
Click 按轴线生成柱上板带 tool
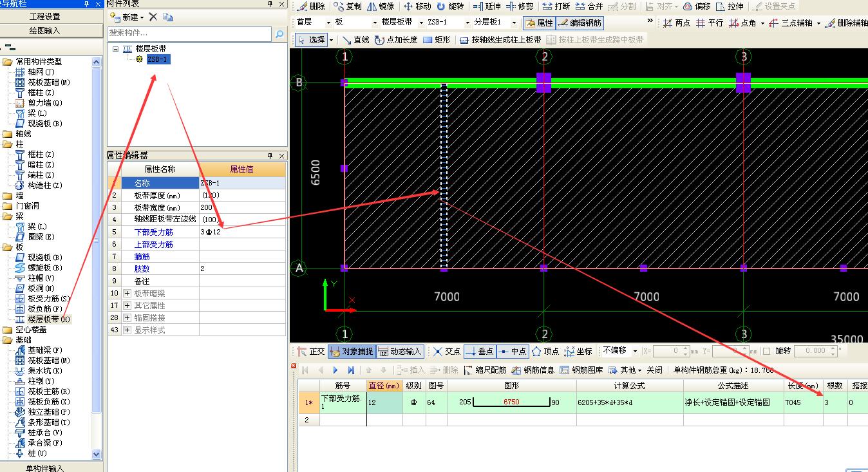coord(500,39)
